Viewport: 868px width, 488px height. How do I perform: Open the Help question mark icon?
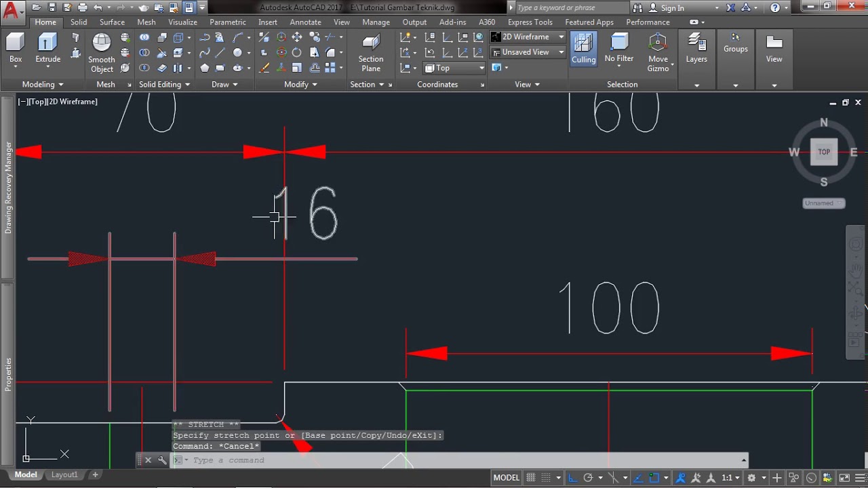click(775, 7)
